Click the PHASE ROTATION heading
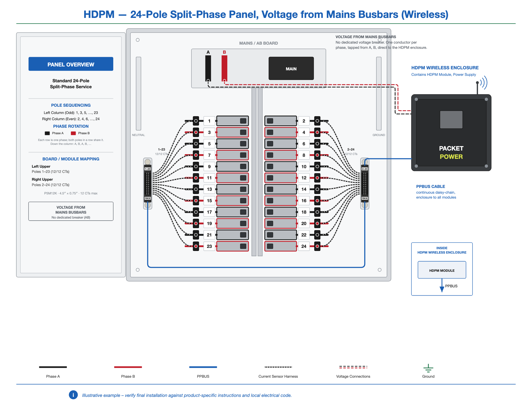Viewport: 532px width, 407px height. click(x=71, y=126)
